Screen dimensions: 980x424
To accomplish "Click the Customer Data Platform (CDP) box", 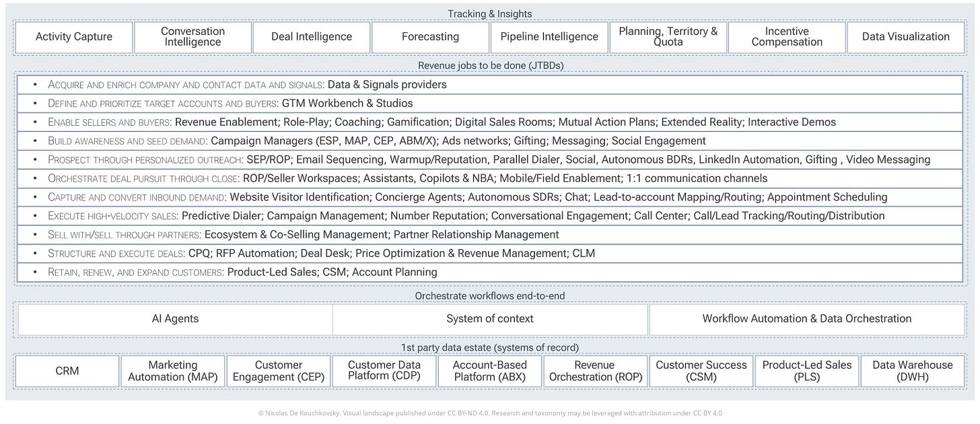I will tap(384, 371).
